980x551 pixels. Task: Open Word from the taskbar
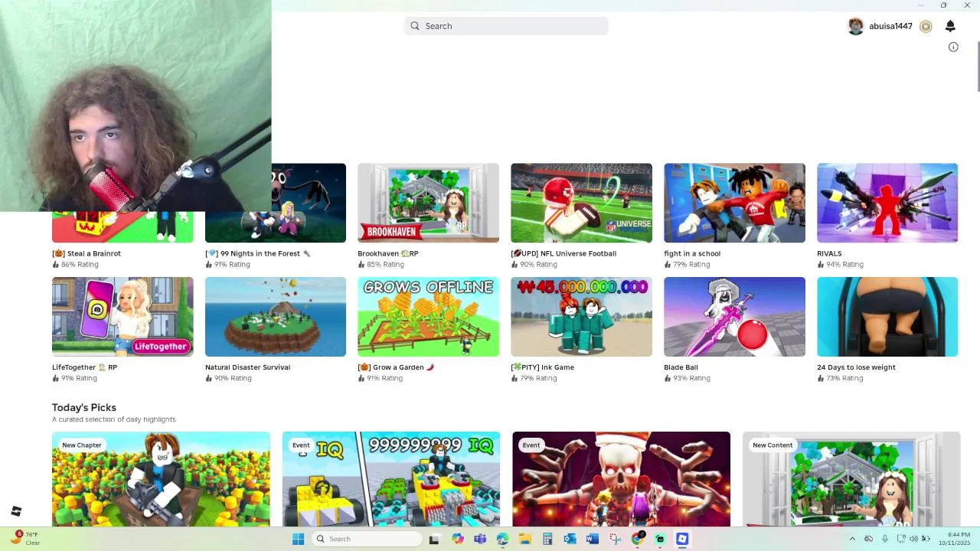[x=592, y=539]
